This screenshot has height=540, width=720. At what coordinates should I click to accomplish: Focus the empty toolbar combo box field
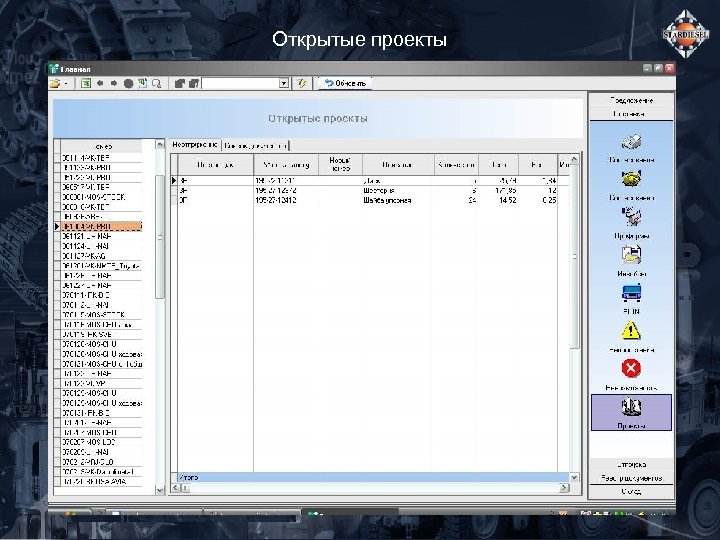click(x=241, y=84)
